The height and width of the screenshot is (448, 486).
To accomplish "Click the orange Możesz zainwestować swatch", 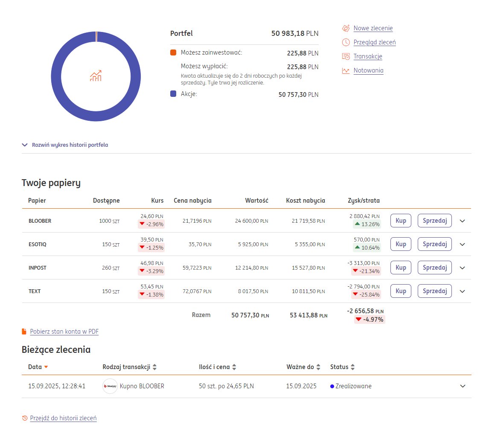I will (x=173, y=52).
